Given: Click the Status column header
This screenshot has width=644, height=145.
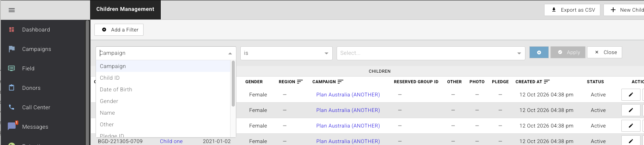Looking at the screenshot, I should pyautogui.click(x=595, y=82).
